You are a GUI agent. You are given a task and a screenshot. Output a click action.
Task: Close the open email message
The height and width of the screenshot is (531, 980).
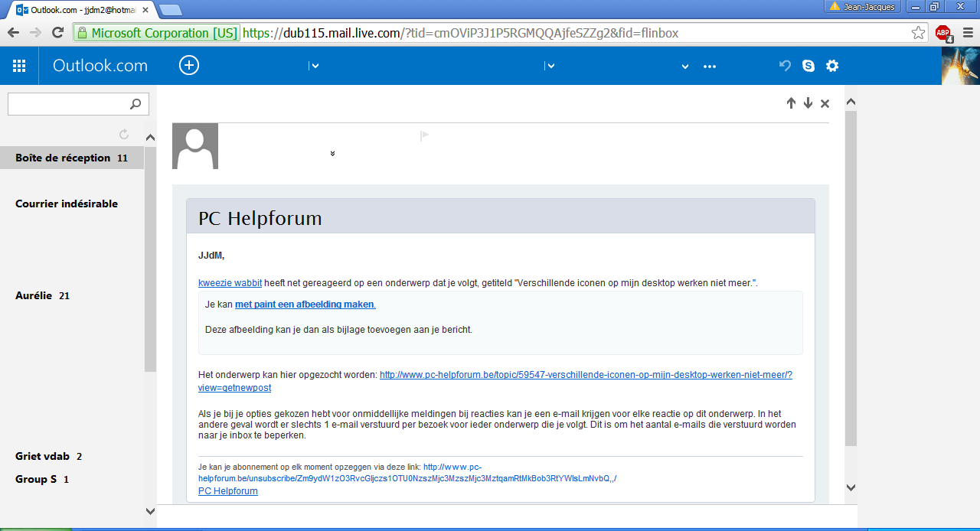(x=825, y=103)
